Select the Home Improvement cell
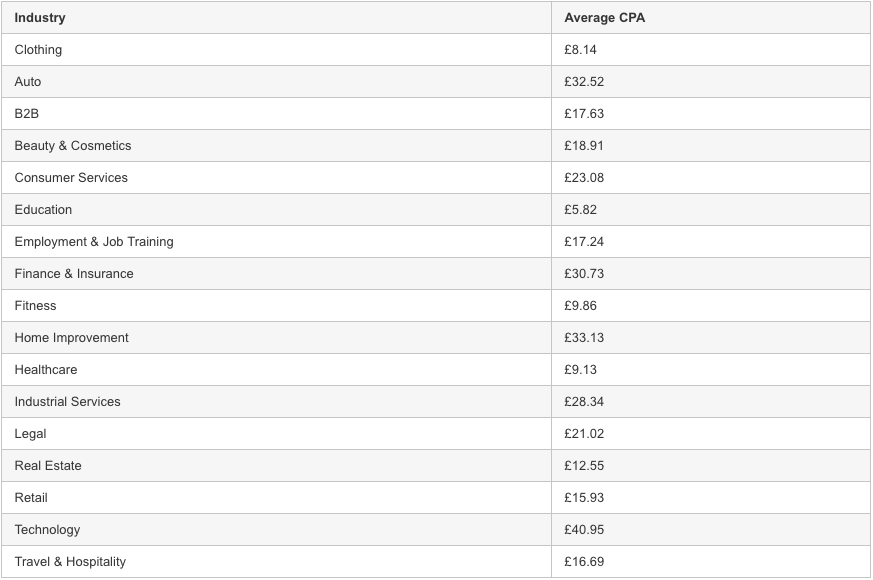The width and height of the screenshot is (873, 580). click(71, 338)
